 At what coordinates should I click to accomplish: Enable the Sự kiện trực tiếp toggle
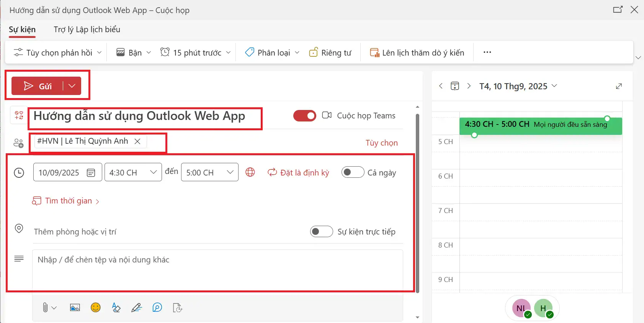tap(322, 231)
